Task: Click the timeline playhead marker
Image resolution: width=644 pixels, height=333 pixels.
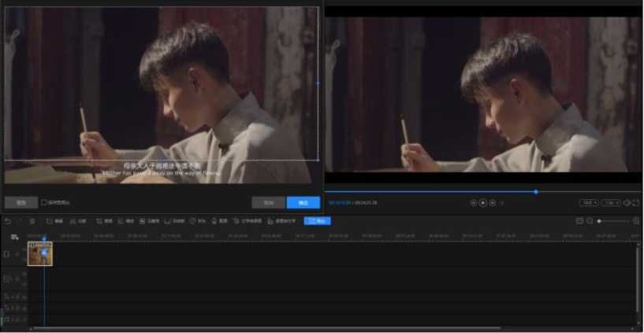Action: pos(44,239)
